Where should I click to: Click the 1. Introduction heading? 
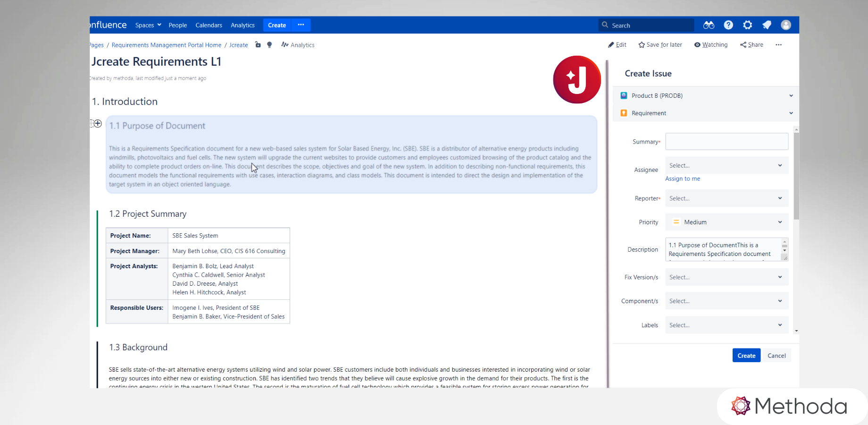125,102
